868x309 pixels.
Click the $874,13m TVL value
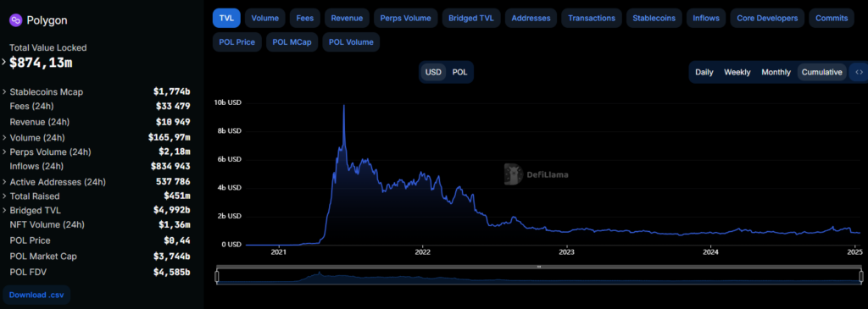click(x=41, y=63)
